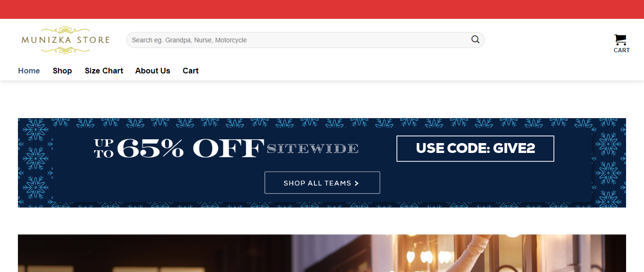This screenshot has height=272, width=644.
Task: Click the magnifying glass search icon
Action: 475,40
